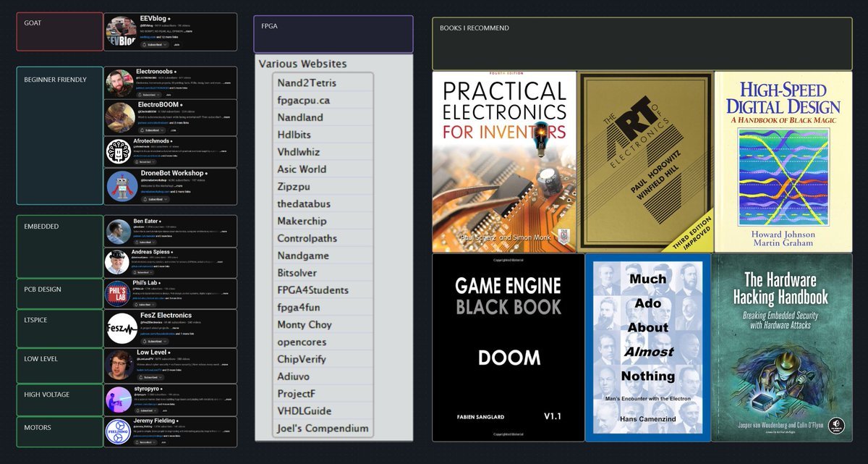Image resolution: width=868 pixels, height=464 pixels.
Task: Click the Phil's Lab channel logo
Action: [x=118, y=292]
